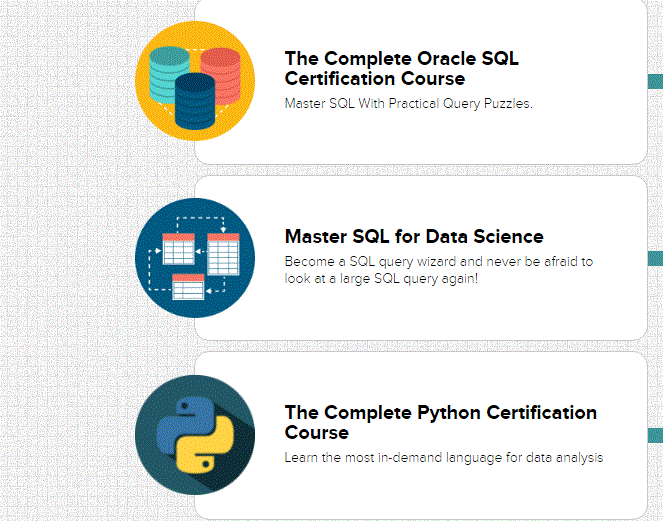Select the 'Master SQL With Practical Query Puzzles' description
663x521 pixels.
(x=408, y=104)
